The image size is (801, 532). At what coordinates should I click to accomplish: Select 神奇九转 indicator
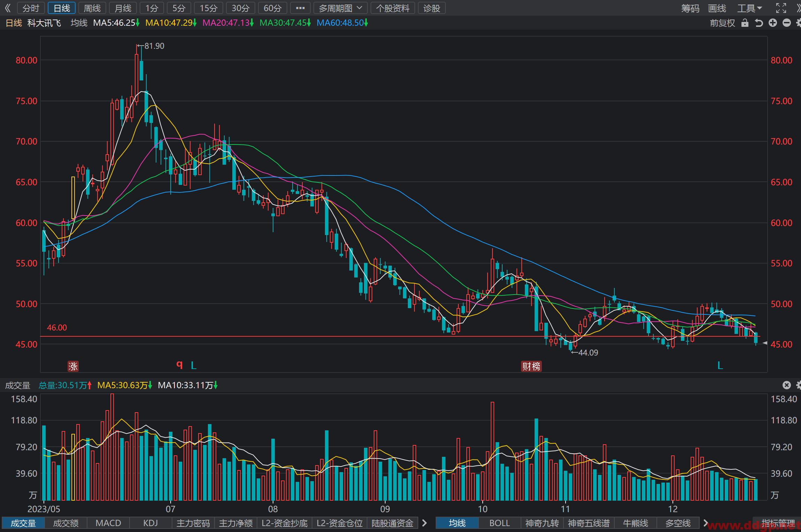pos(542,523)
